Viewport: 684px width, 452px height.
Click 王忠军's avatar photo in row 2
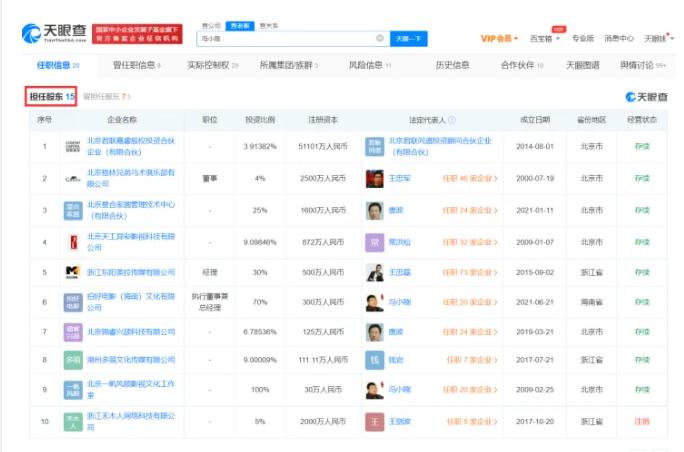click(x=375, y=178)
